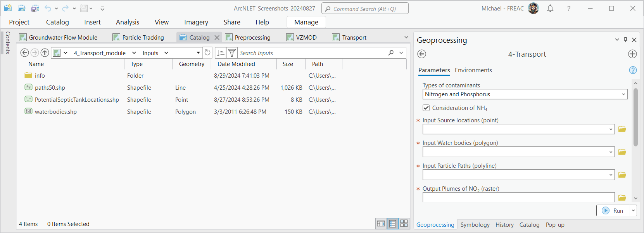644x233 pixels.
Task: Click the Output Plumes of NO3 text field
Action: 518,198
